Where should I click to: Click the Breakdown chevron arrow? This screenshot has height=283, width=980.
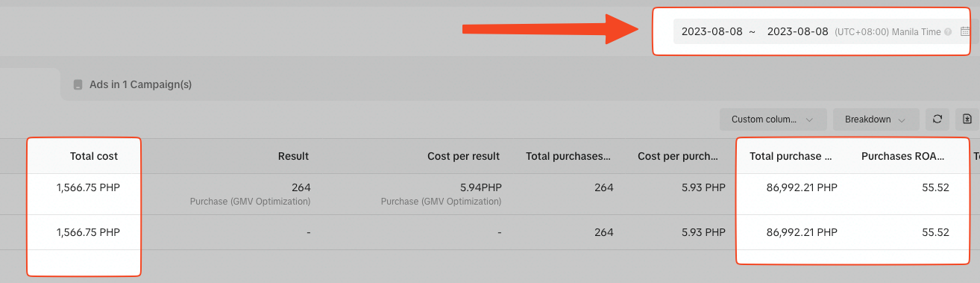(902, 119)
